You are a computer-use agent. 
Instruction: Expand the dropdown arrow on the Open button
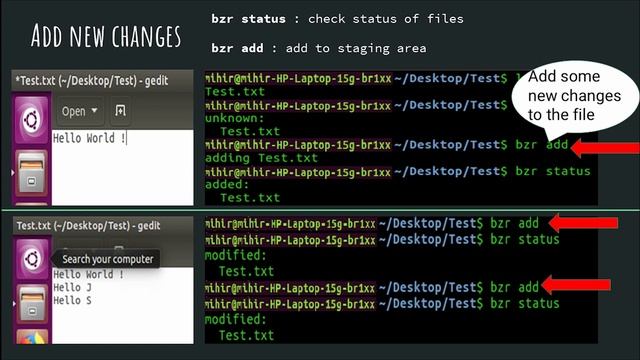coord(94,111)
